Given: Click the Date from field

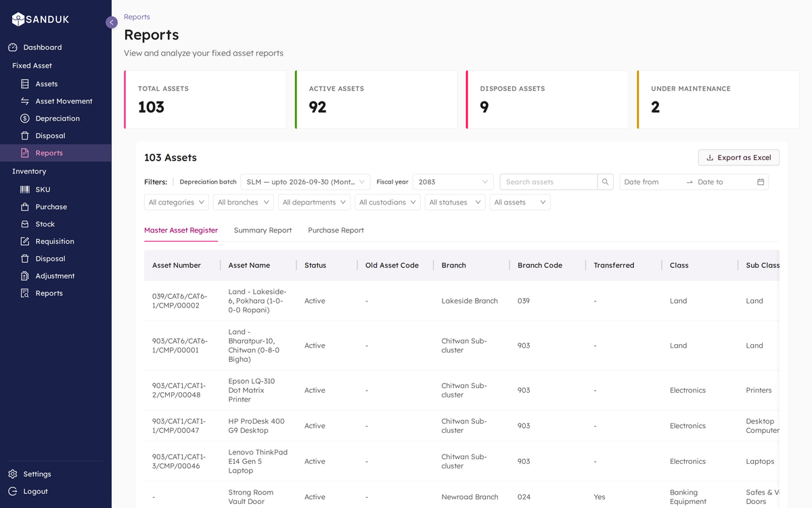Looking at the screenshot, I should coord(652,182).
